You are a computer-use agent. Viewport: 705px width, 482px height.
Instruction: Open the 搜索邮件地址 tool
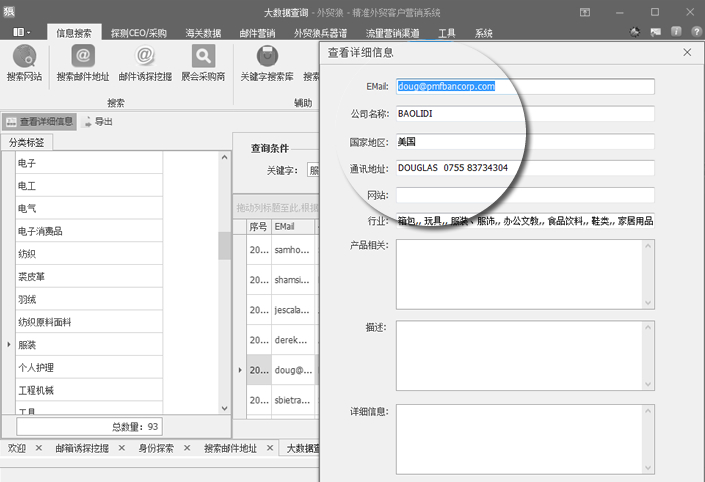point(83,57)
